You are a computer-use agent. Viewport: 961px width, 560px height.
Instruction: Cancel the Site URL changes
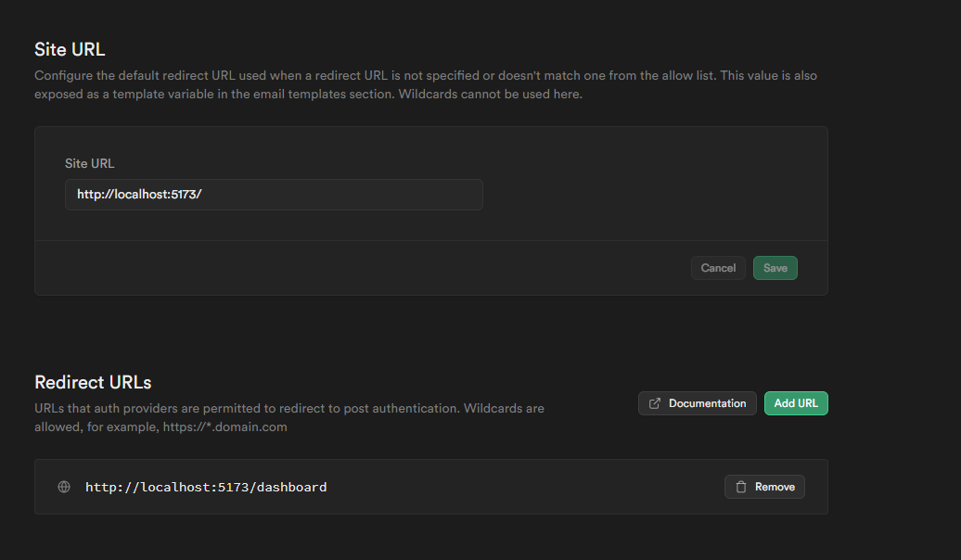click(x=718, y=268)
